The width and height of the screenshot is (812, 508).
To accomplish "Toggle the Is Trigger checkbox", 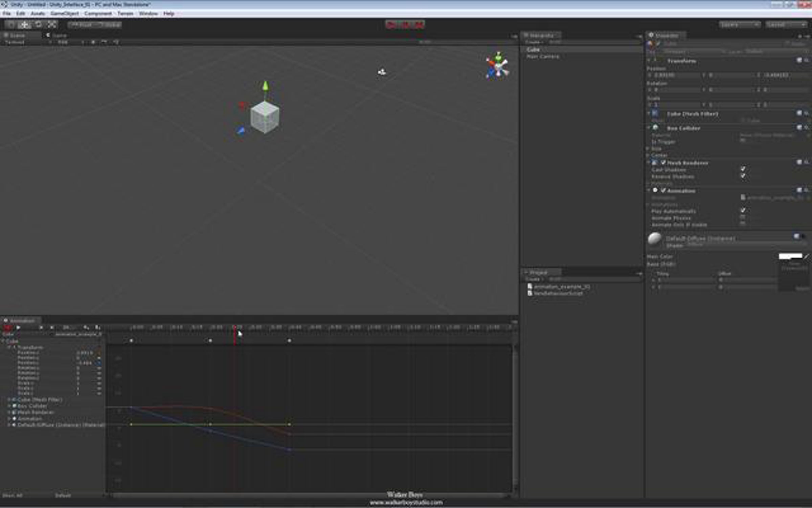I will tap(743, 141).
